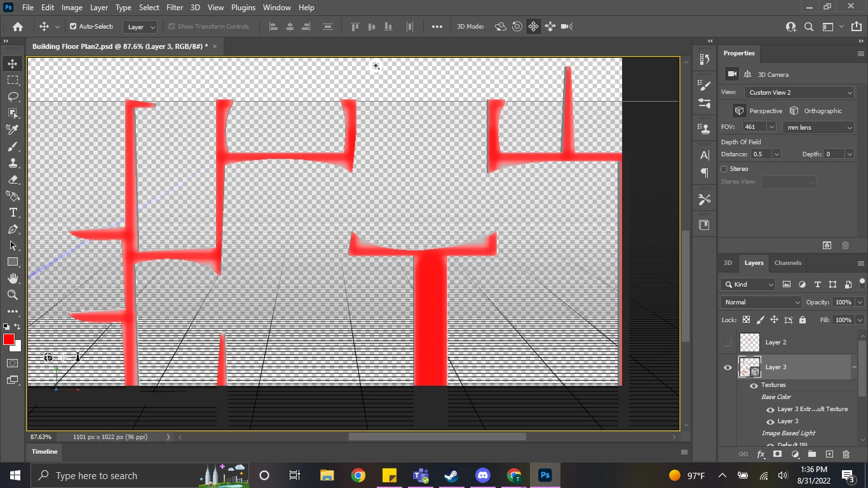This screenshot has height=488, width=868.
Task: Click the Home icon in options bar
Action: tap(18, 27)
